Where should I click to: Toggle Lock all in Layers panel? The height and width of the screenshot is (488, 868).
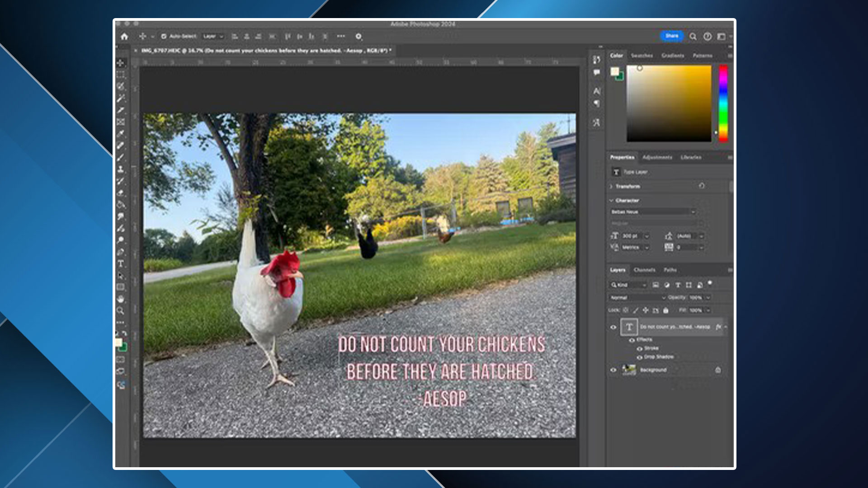click(665, 310)
